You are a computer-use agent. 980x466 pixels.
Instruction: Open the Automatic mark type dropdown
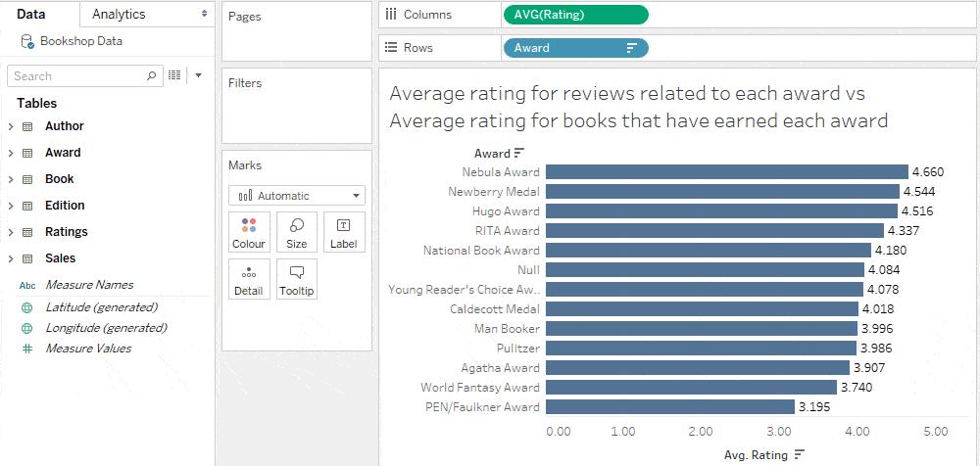click(297, 195)
